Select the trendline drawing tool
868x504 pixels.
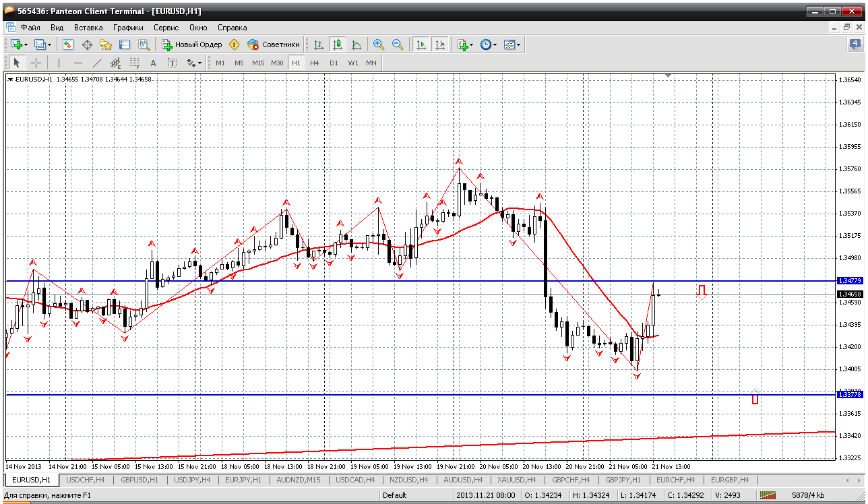click(97, 63)
